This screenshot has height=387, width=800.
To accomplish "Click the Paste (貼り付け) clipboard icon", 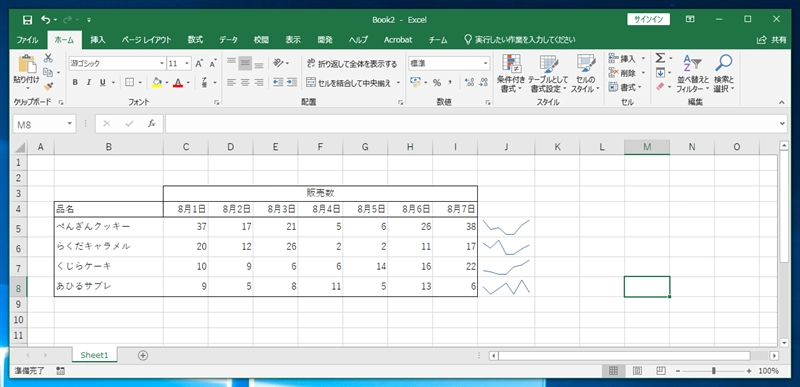I will [x=26, y=64].
